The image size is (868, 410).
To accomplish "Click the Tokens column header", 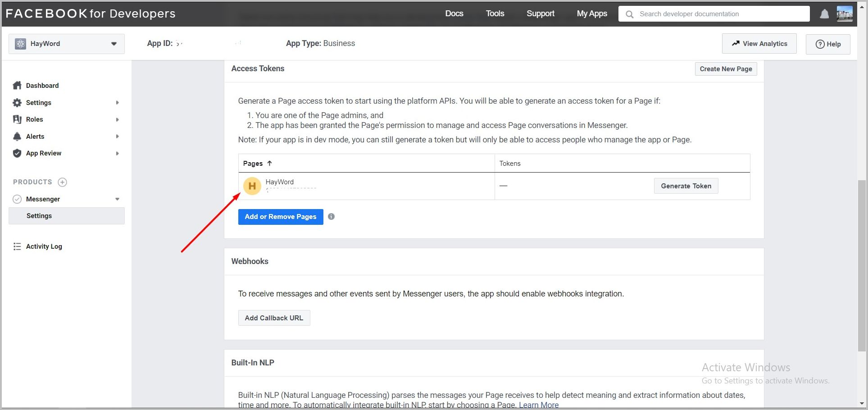I will (x=510, y=164).
